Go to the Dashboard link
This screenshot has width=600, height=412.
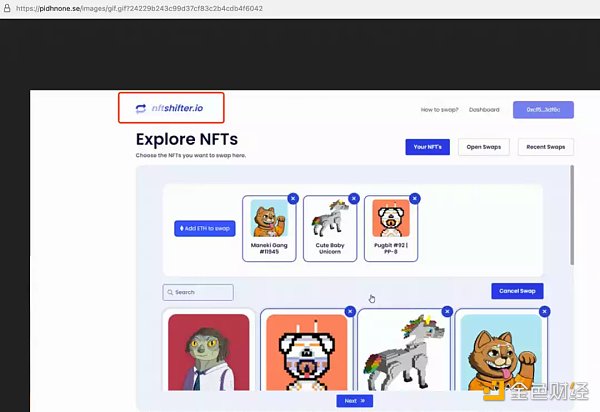click(484, 109)
